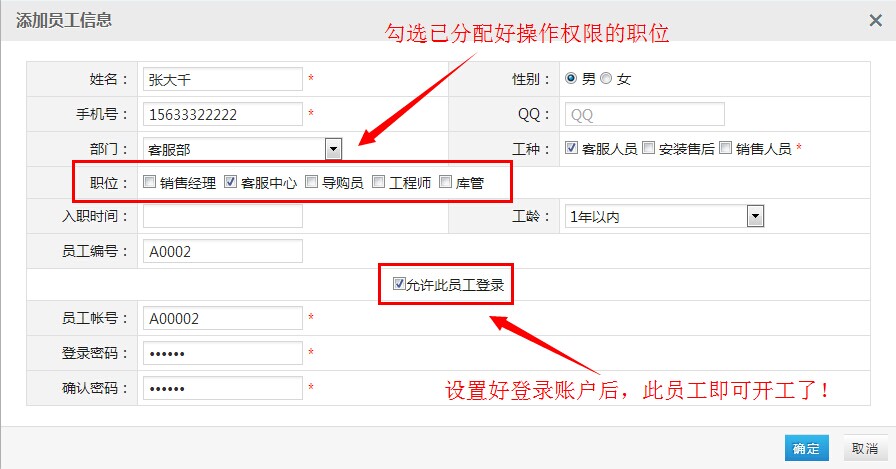Open the 工龄 dropdown showing 1年以内
This screenshot has height=469, width=896.
(x=664, y=217)
